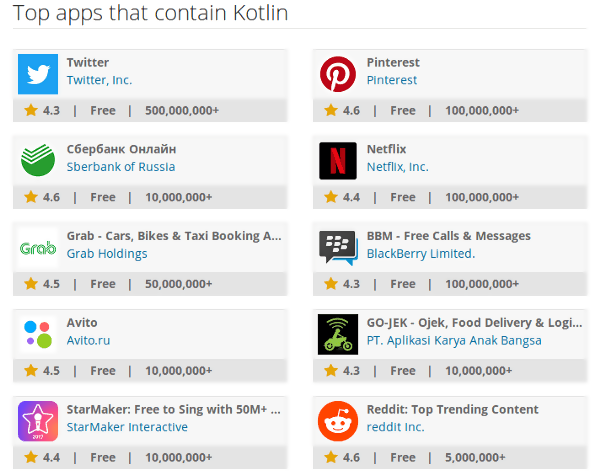Click the Avito.ru developer link
Screen dimensions: 600x475
click(x=88, y=341)
